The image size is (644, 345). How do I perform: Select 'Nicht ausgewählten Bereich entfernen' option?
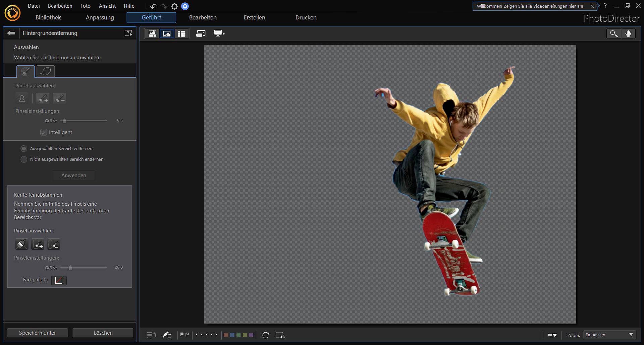pyautogui.click(x=24, y=159)
